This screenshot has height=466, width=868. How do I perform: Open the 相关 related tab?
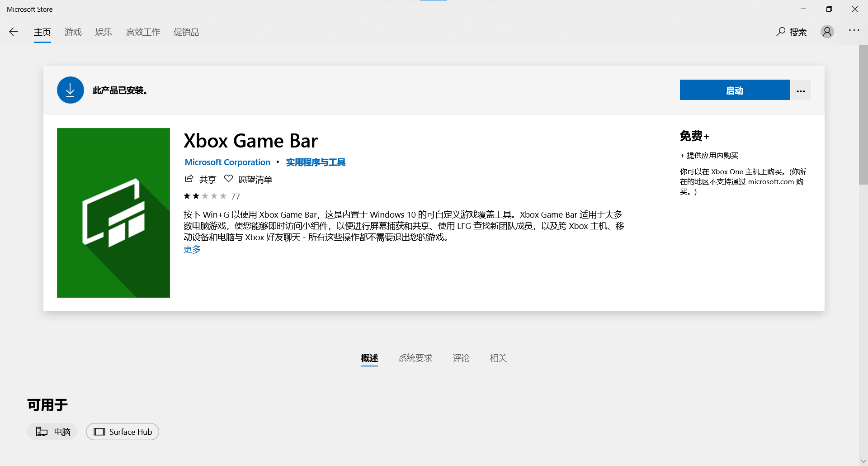point(498,358)
